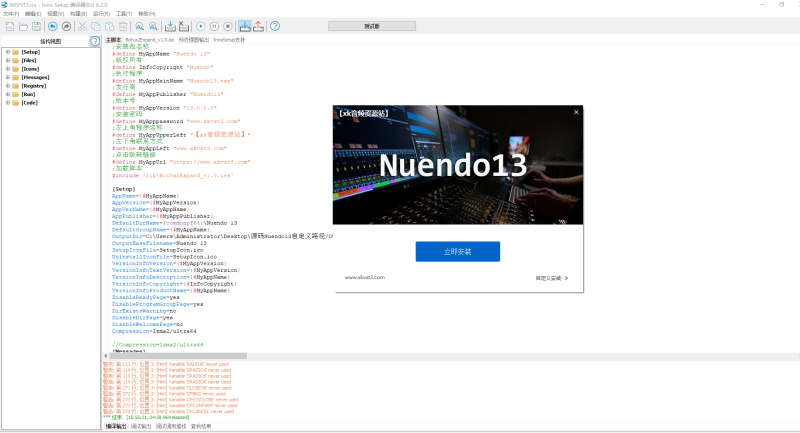Click 立即安装 in the Nuendo13 installer

(458, 251)
